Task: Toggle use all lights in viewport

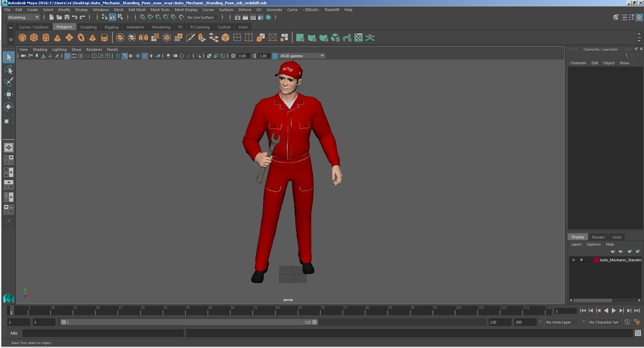Action: click(x=151, y=56)
